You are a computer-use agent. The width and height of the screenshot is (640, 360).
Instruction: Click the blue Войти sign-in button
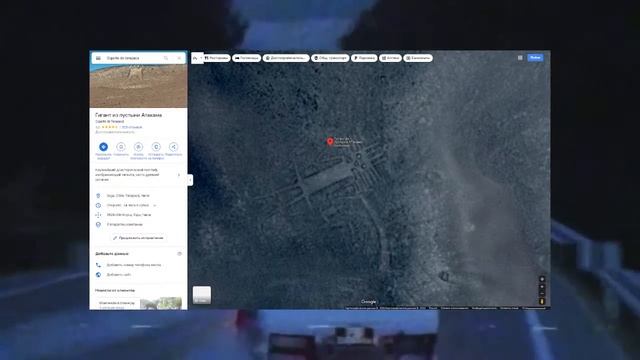click(535, 58)
